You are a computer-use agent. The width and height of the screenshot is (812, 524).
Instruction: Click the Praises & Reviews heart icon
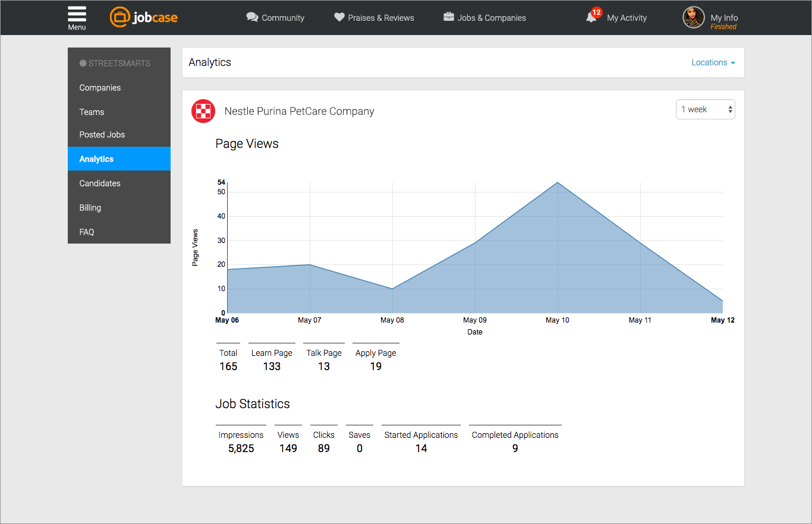[339, 17]
